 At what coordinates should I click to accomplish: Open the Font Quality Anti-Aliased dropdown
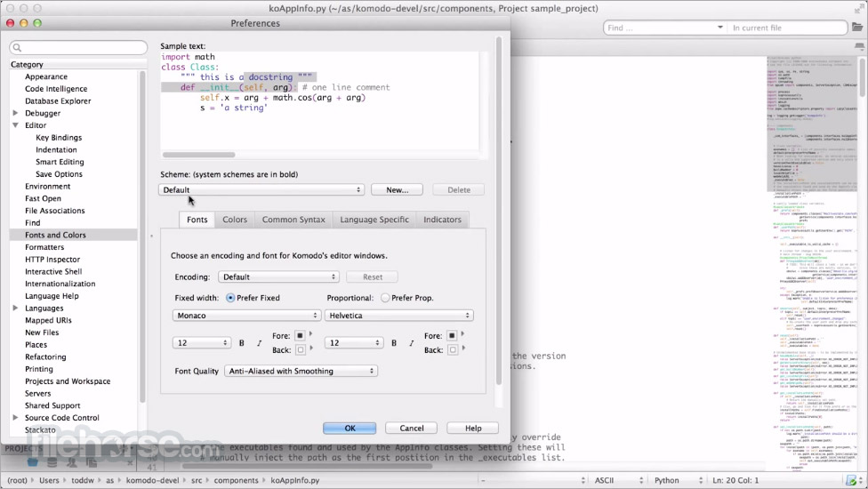click(301, 371)
